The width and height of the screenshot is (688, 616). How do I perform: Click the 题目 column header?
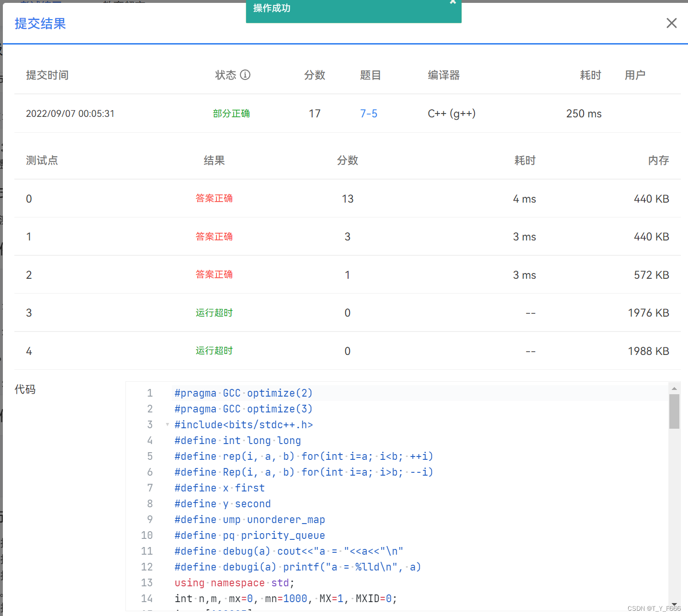(x=371, y=75)
